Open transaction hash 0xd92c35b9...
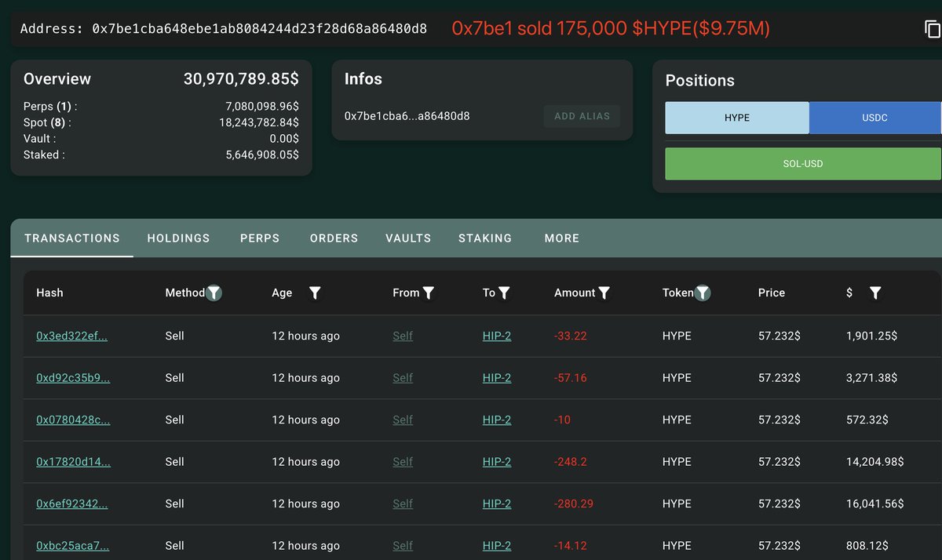The height and width of the screenshot is (560, 942). pos(73,378)
